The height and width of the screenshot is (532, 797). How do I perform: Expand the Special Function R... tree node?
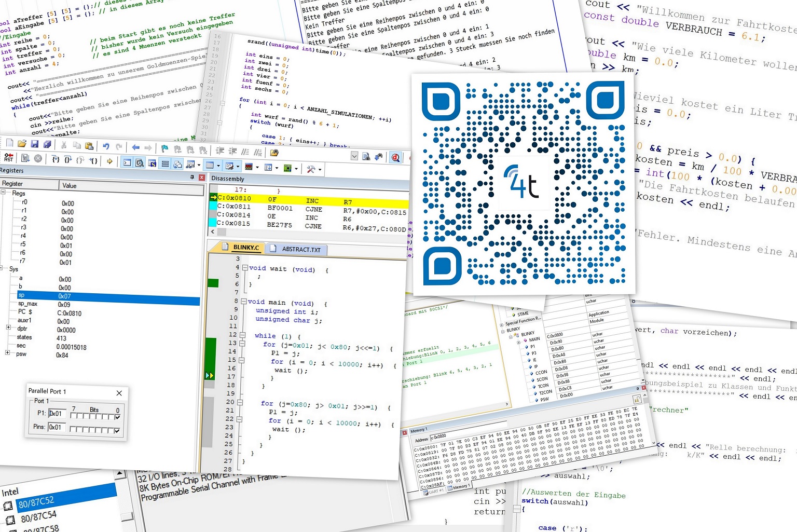pos(501,325)
